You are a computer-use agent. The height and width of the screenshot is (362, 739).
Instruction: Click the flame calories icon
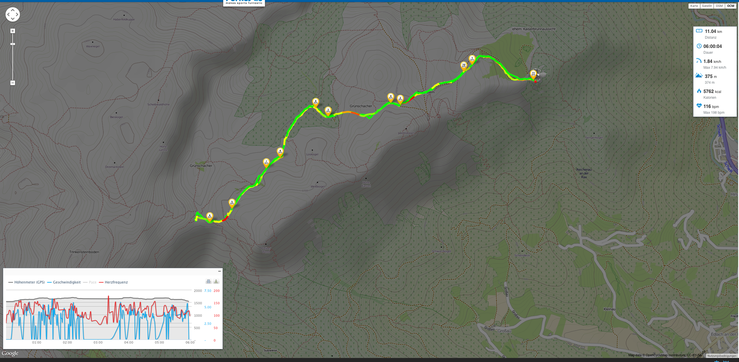[699, 90]
